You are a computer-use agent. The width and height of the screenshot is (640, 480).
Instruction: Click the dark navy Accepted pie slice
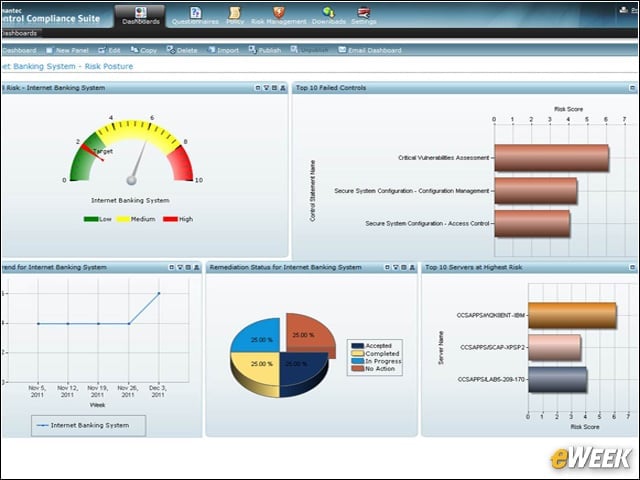[x=302, y=371]
